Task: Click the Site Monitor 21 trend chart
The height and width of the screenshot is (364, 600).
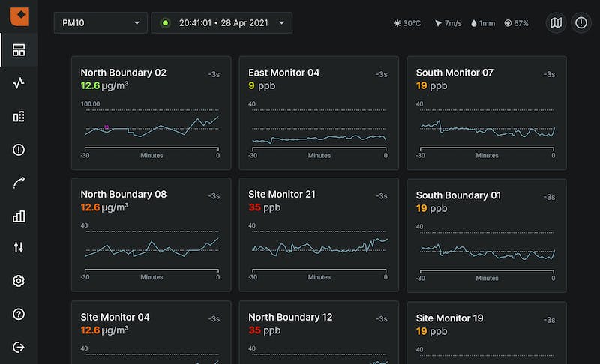Action: click(319, 252)
